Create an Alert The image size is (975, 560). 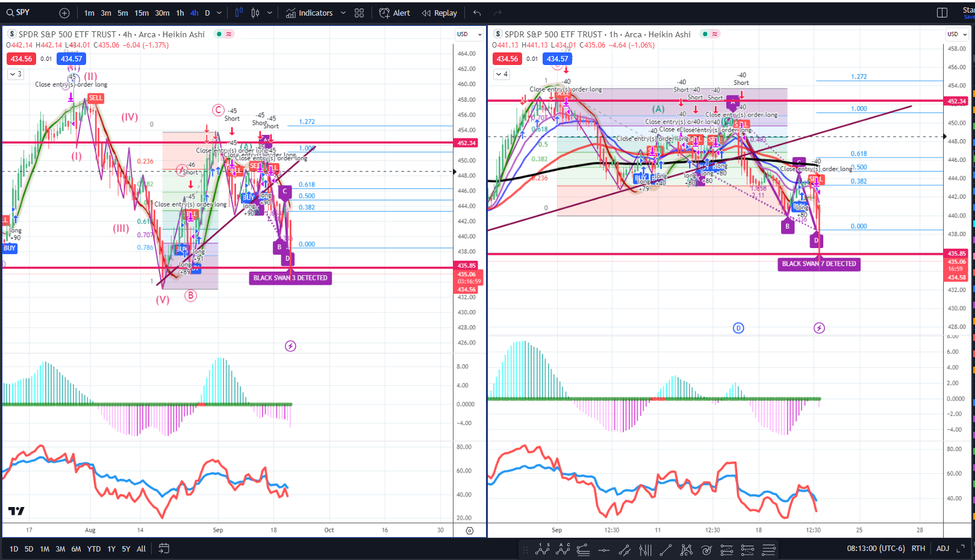pyautogui.click(x=394, y=13)
